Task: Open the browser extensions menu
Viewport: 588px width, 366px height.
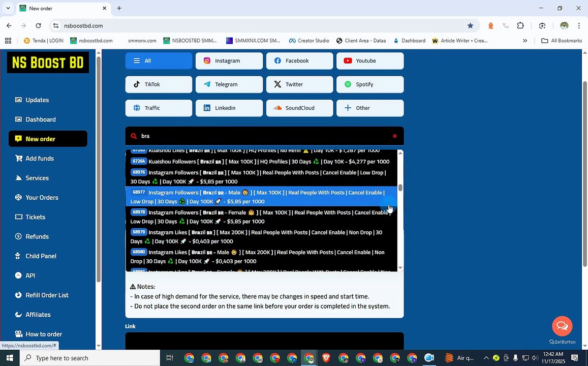Action: click(x=520, y=25)
